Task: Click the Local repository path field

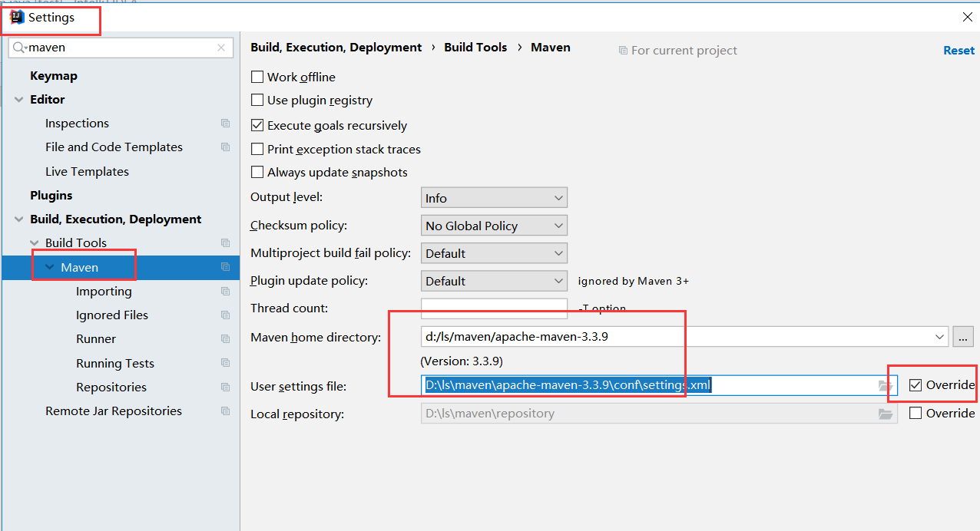Action: (x=659, y=414)
